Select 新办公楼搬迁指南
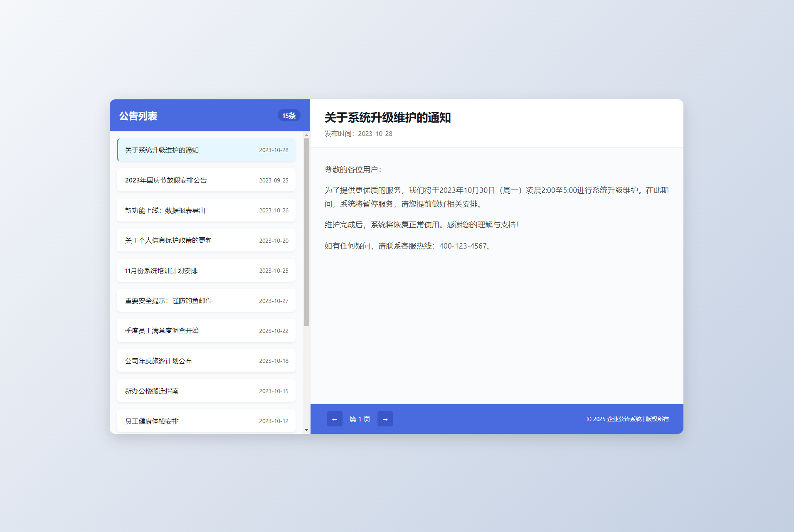This screenshot has height=532, width=794. 205,390
